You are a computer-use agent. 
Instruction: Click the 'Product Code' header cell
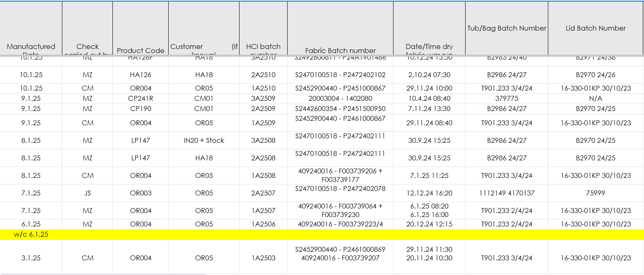click(141, 50)
